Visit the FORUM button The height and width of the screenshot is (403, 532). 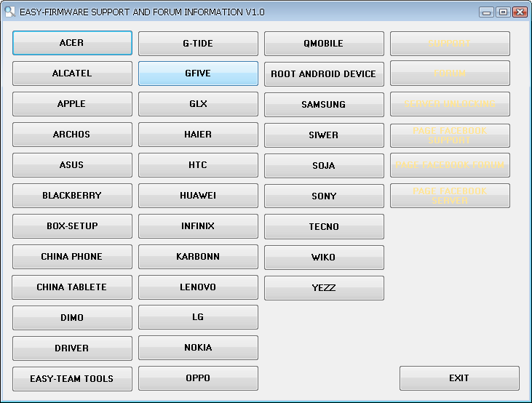[450, 73]
